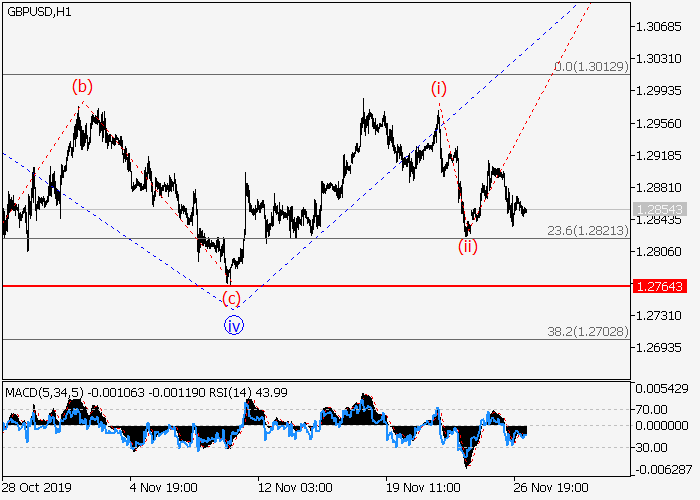Viewport: 700px width, 500px height.
Task: Select the 23.6 (1.28213) Fibonacci label
Action: coord(587,230)
